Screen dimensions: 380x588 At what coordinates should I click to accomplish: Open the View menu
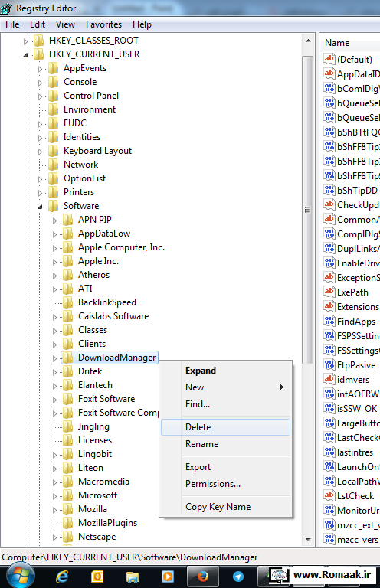click(x=65, y=24)
